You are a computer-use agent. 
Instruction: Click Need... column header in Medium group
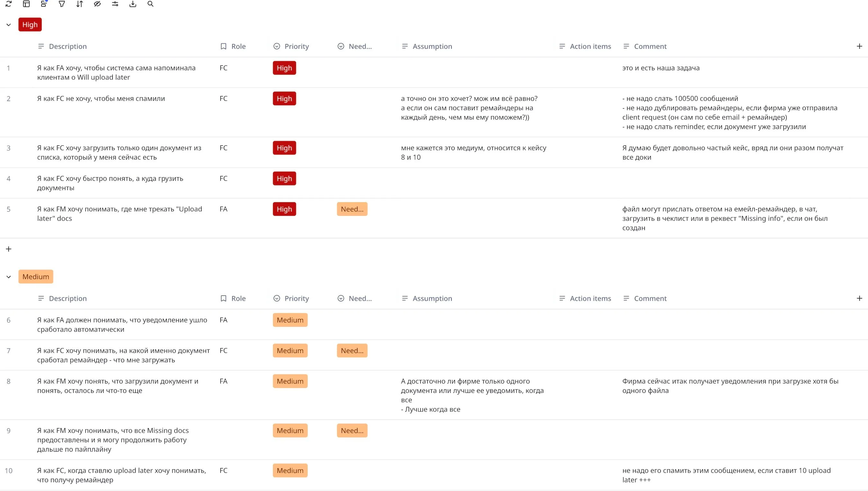tap(355, 298)
